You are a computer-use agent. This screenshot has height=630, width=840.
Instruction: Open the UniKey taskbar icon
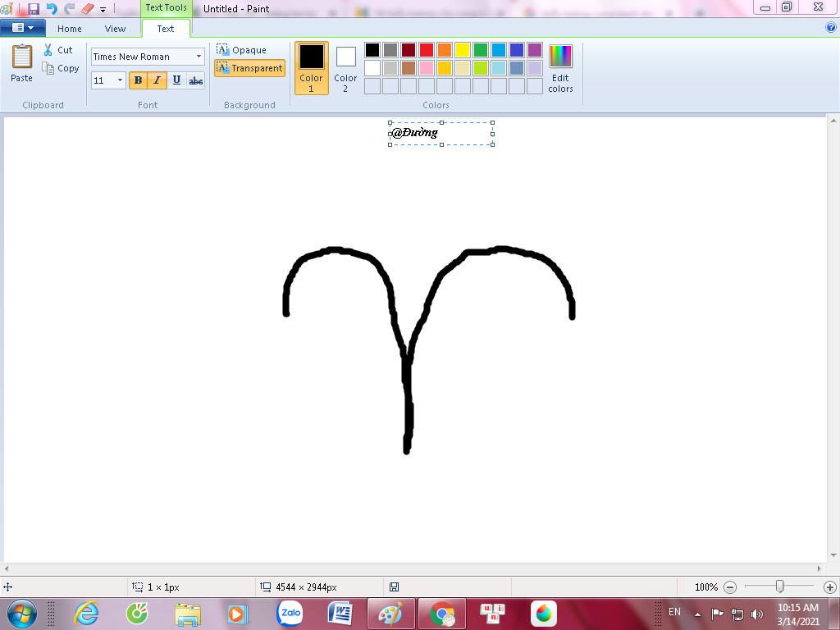pos(492,614)
